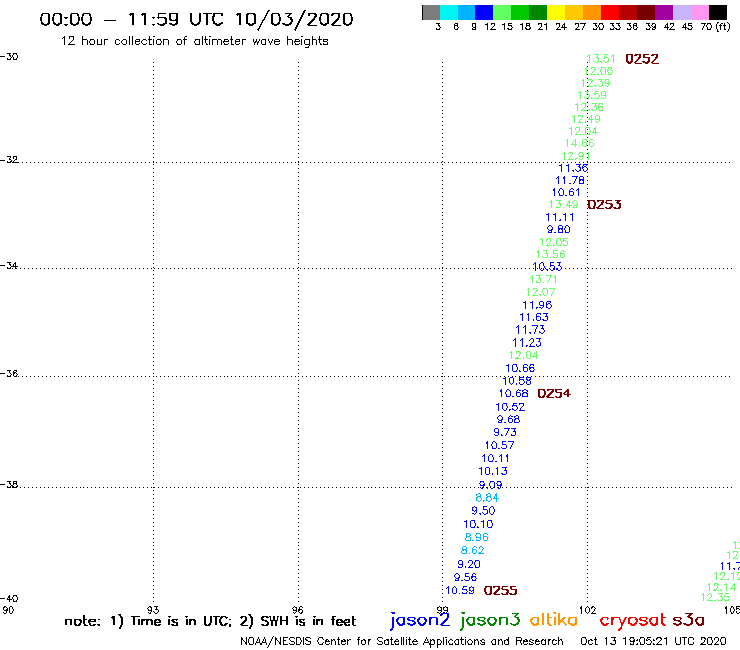Click the -36 latitude axis label
Image resolution: width=740 pixels, height=650 pixels.
[x=9, y=374]
